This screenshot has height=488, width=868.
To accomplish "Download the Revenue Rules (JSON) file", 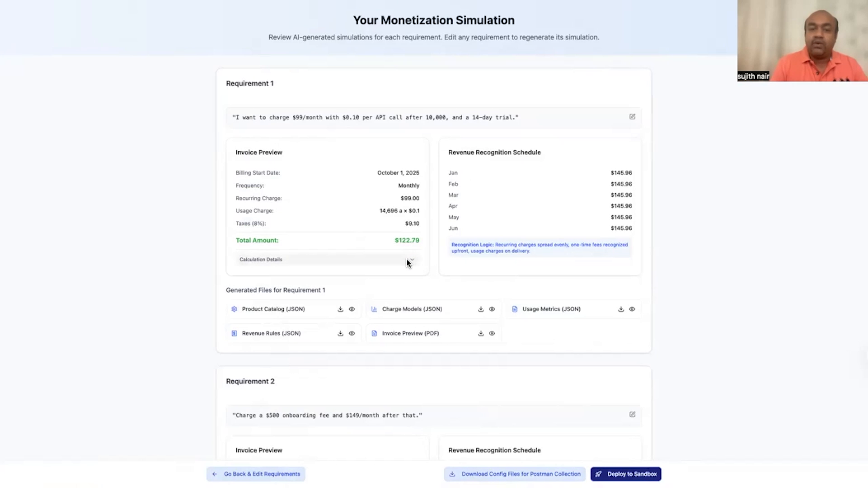I will tap(340, 333).
